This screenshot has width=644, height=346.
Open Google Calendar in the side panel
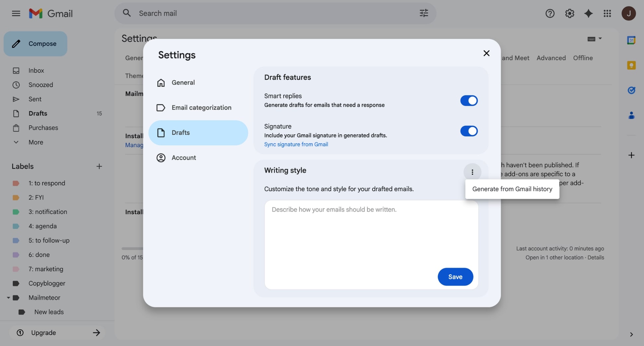pos(631,40)
